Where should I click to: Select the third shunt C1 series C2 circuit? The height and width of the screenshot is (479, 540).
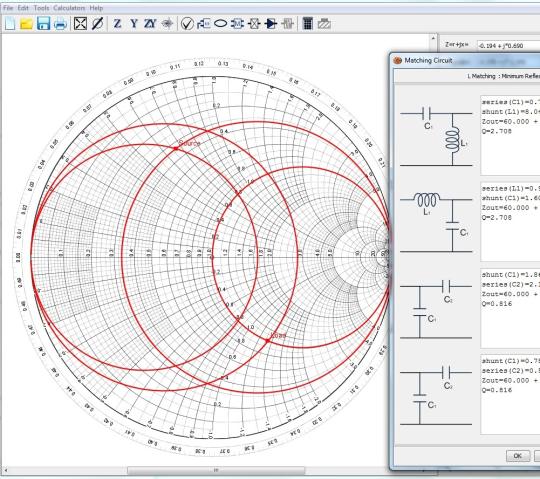(436, 309)
